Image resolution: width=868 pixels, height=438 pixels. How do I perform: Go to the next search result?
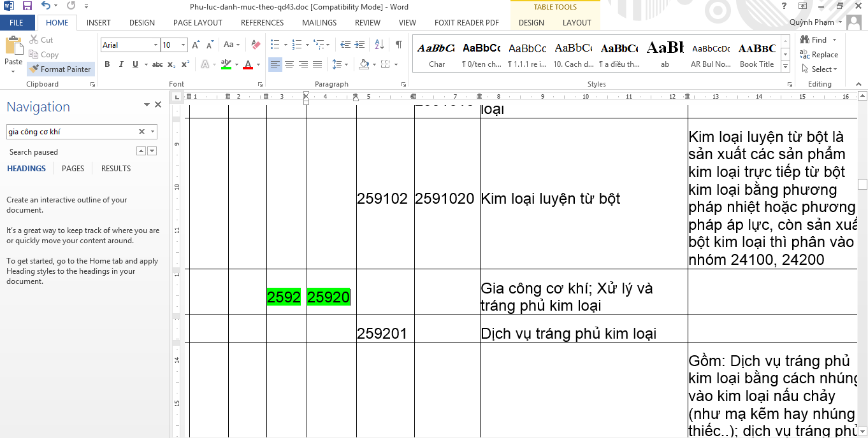[152, 151]
